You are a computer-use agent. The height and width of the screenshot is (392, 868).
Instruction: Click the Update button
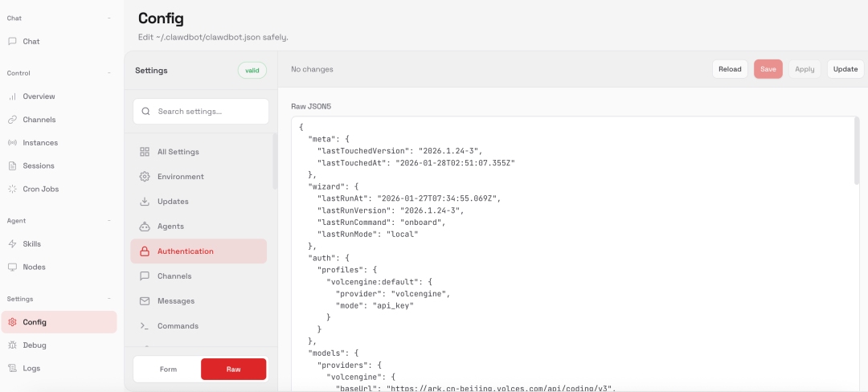[x=845, y=69]
